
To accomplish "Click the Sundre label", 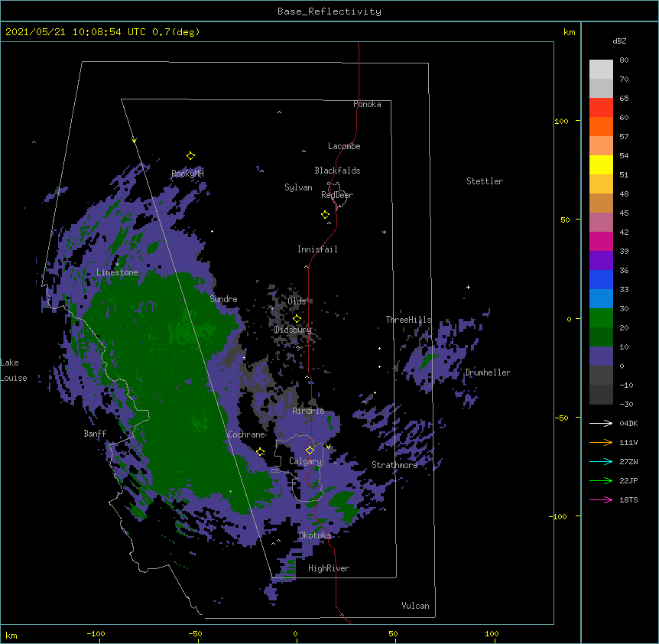I will (x=223, y=299).
